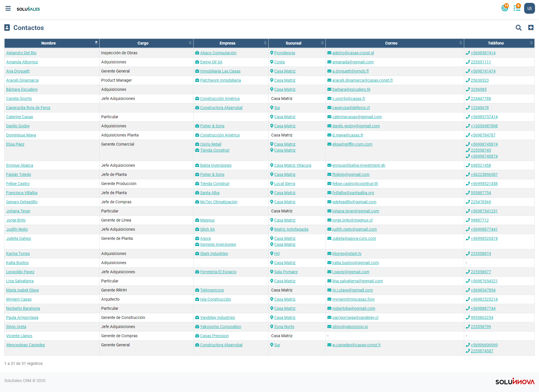The height and width of the screenshot is (392, 539).
Task: Select 'Gerente de Construcción' cargo cell
Action: [x=146, y=317]
